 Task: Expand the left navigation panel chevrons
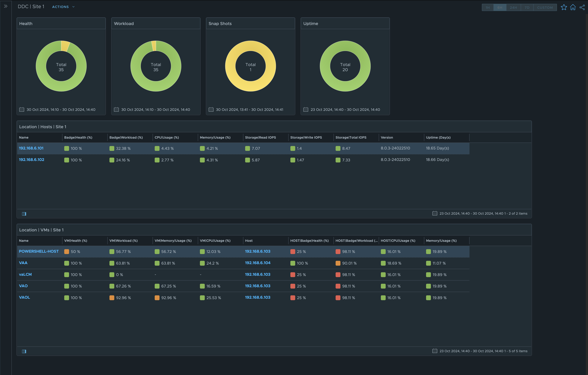6,6
